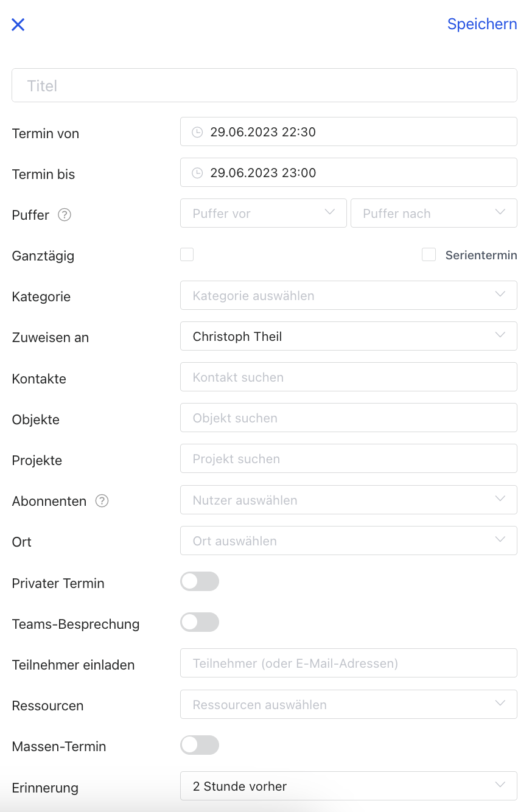
Task: Open the Erinnerung dropdown
Action: tap(348, 786)
